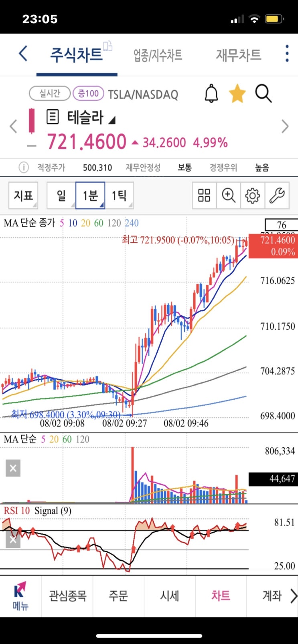
Task: Select the 일 daily period dropdown
Action: [x=61, y=195]
